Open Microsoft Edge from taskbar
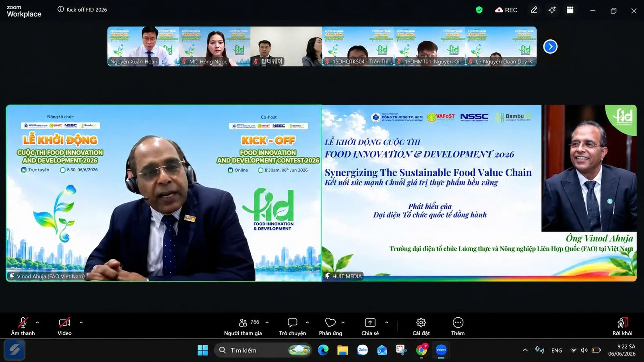This screenshot has height=362, width=644. point(323,350)
